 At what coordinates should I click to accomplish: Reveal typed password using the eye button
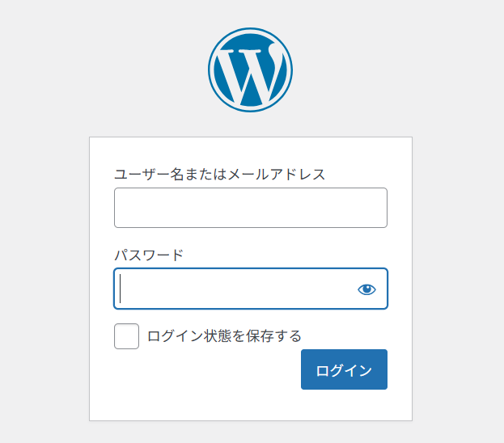pos(366,289)
